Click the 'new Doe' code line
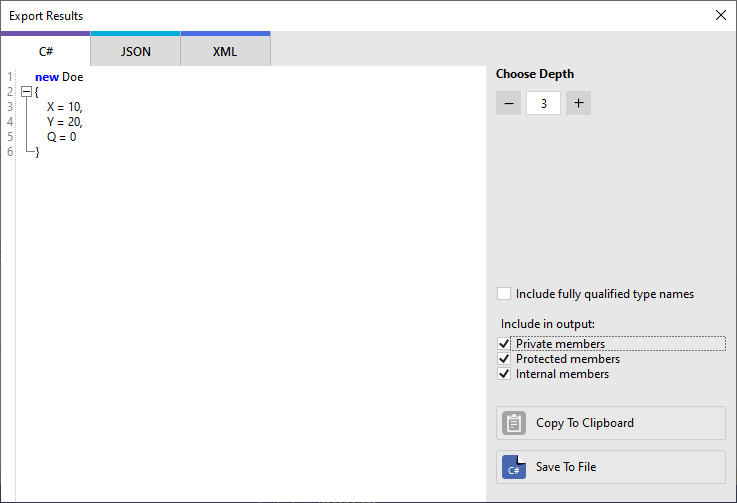 click(x=59, y=77)
